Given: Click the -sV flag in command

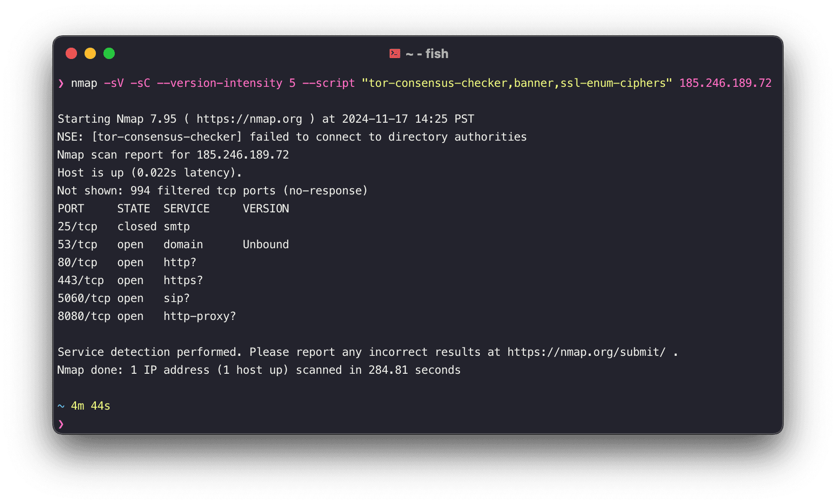Looking at the screenshot, I should click(x=114, y=83).
